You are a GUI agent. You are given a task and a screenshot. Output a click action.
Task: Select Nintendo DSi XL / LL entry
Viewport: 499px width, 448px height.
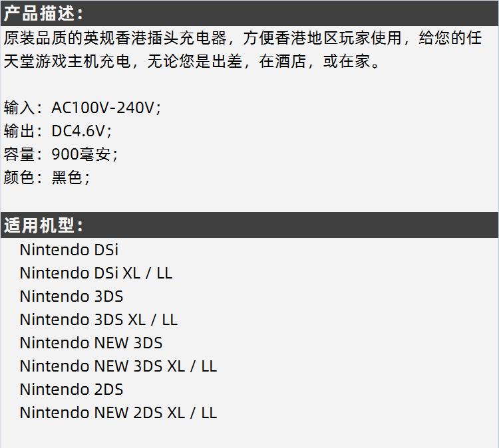(x=96, y=273)
